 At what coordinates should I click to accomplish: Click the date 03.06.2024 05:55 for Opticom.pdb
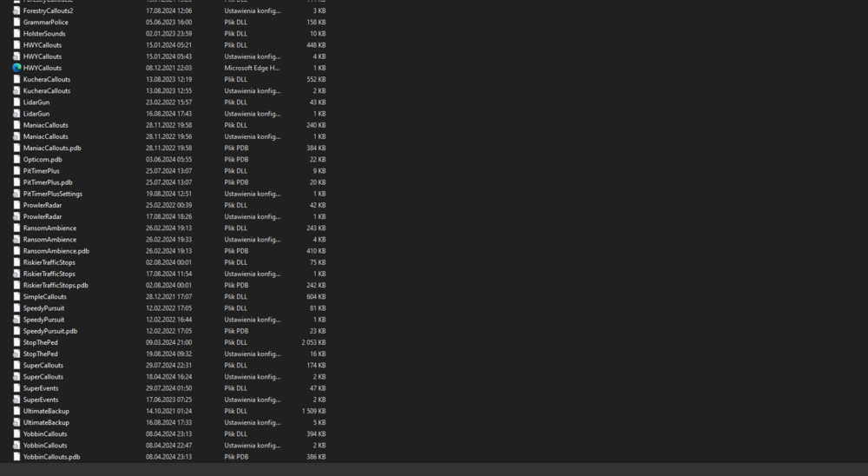coord(169,159)
